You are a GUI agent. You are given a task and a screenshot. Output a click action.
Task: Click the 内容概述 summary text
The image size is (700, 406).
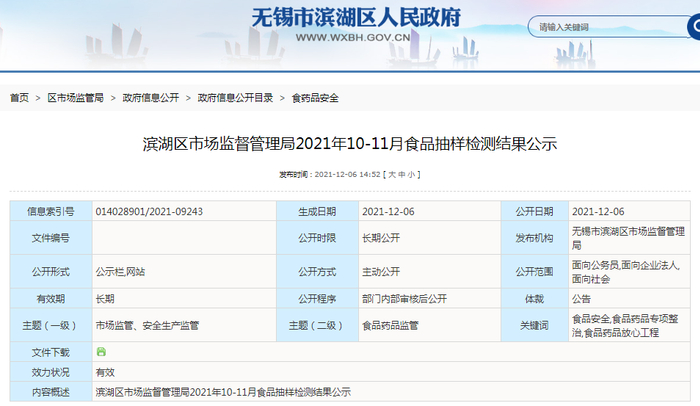click(x=223, y=392)
